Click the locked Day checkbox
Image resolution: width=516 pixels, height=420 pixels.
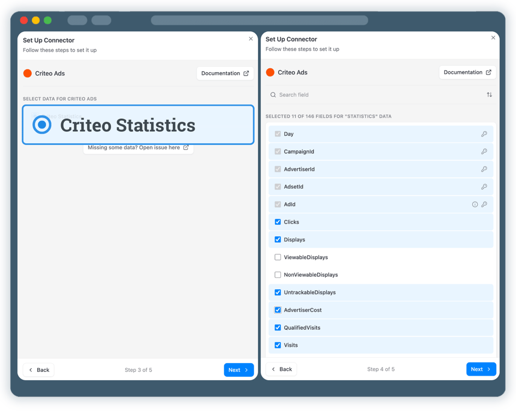coord(278,134)
